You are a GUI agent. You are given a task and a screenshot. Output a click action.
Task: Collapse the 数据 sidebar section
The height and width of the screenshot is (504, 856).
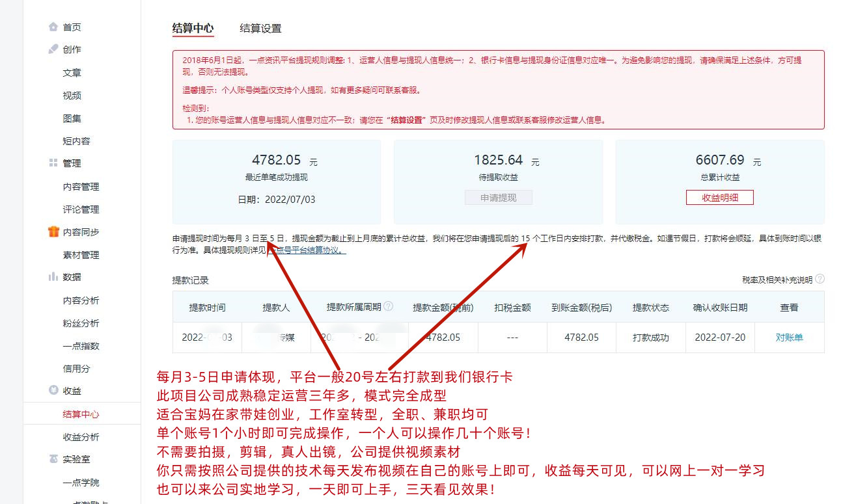(x=72, y=277)
